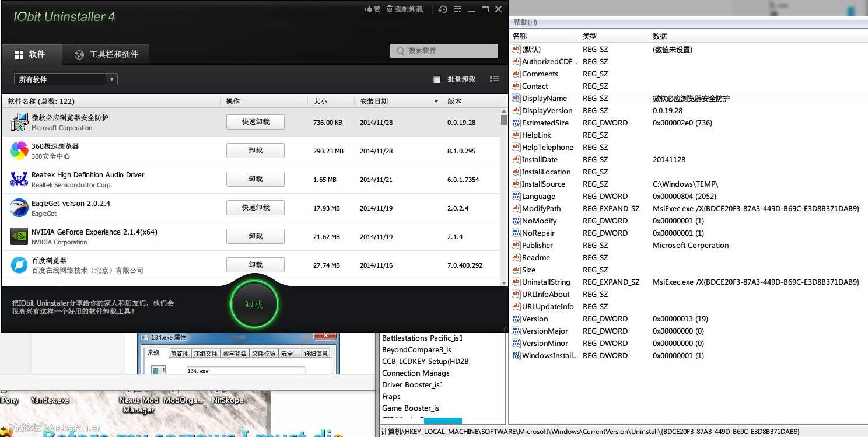The image size is (868, 437).
Task: Select the EagleGet program icon
Action: click(x=19, y=208)
